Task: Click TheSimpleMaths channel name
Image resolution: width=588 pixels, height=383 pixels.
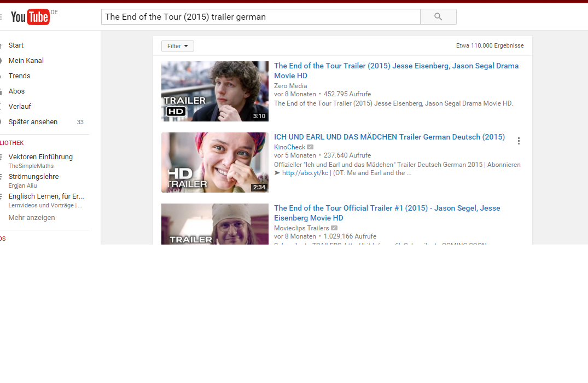Action: click(31, 166)
